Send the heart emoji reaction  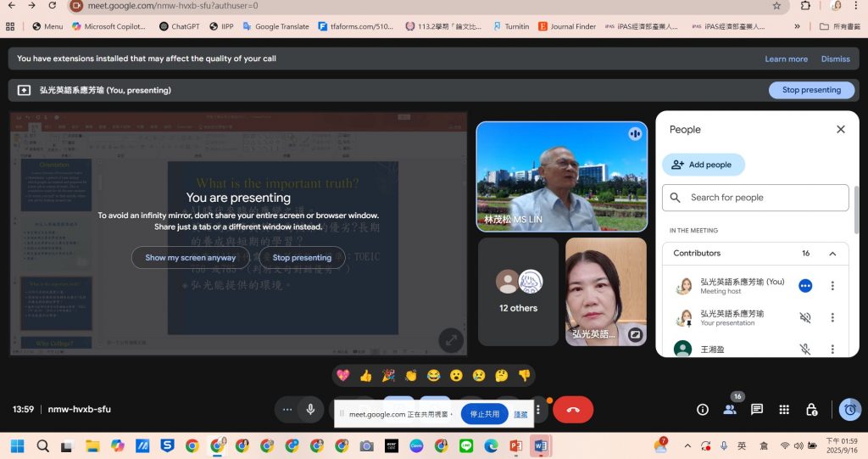point(343,375)
